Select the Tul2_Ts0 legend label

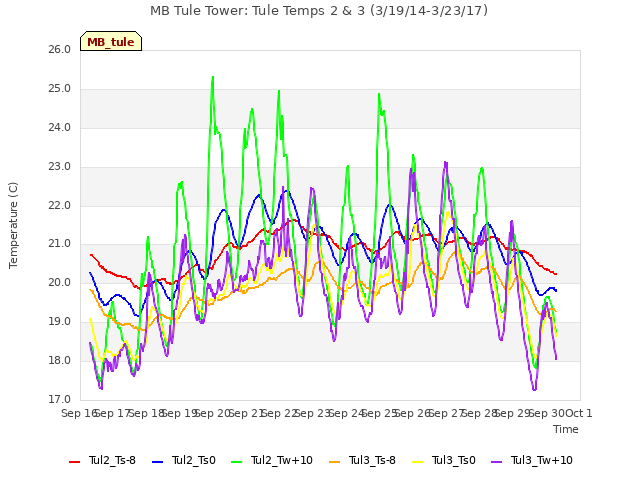point(193,460)
